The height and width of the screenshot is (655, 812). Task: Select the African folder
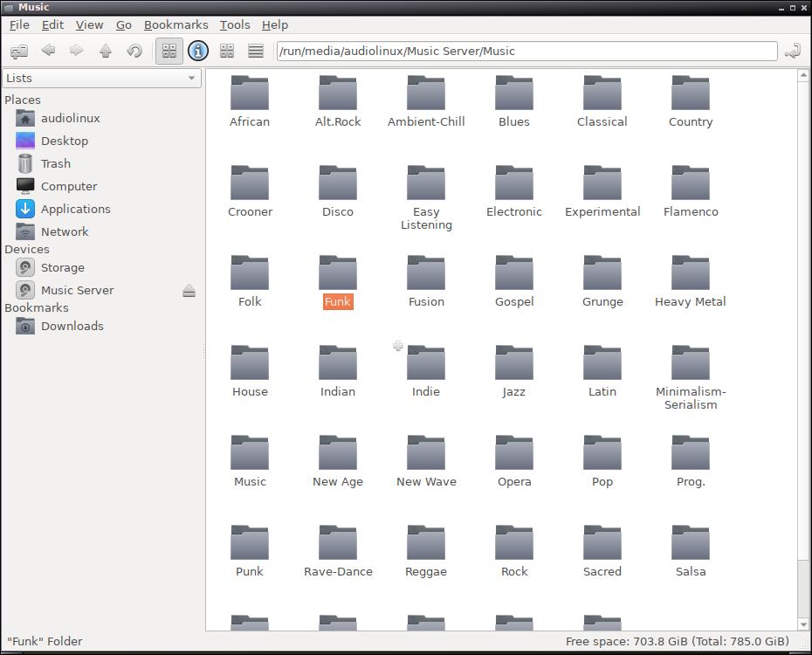[250, 101]
